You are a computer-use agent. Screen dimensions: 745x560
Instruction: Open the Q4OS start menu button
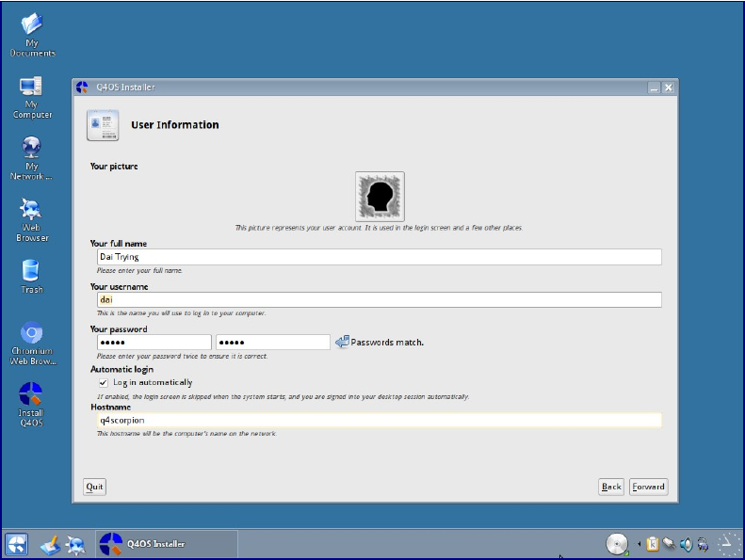(x=17, y=544)
